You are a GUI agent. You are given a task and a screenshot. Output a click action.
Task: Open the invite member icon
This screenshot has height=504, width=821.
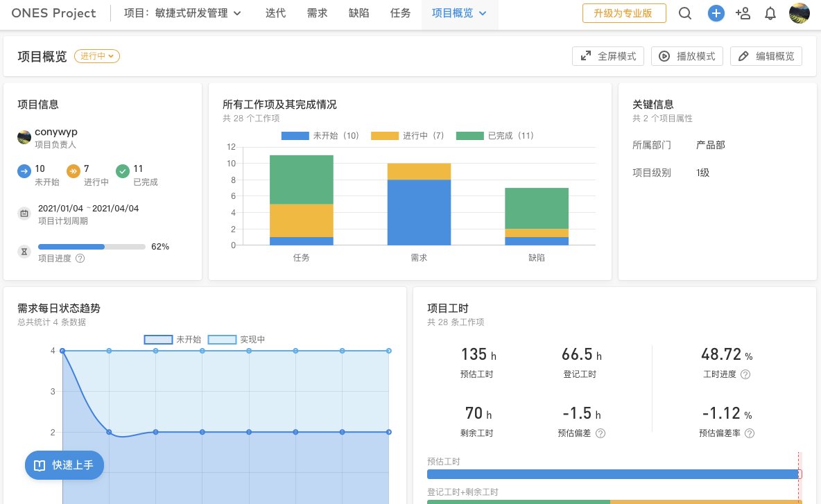(x=743, y=13)
